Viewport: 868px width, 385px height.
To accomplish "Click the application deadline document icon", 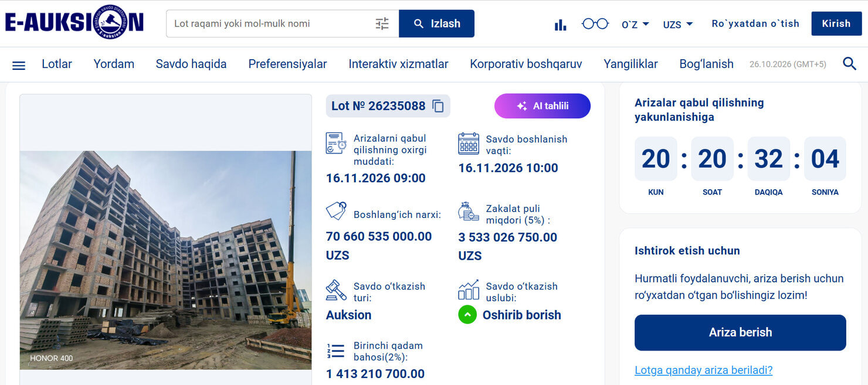I will [336, 144].
